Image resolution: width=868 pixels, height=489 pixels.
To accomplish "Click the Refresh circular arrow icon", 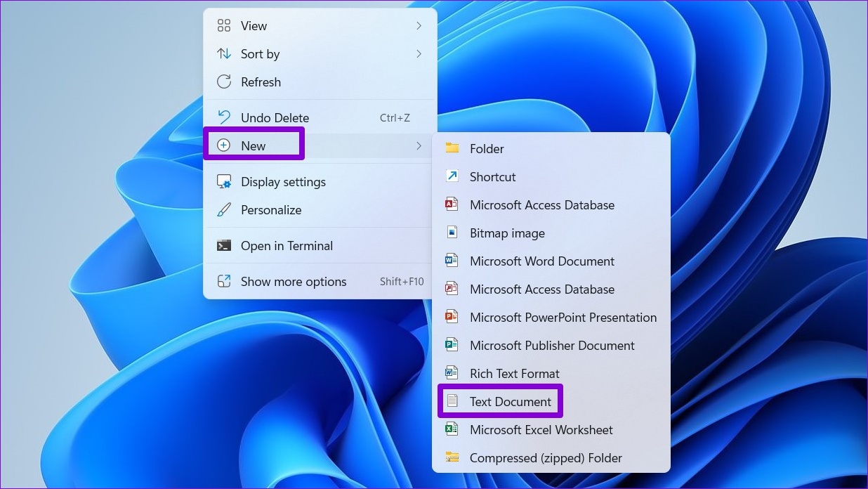I will (x=224, y=82).
